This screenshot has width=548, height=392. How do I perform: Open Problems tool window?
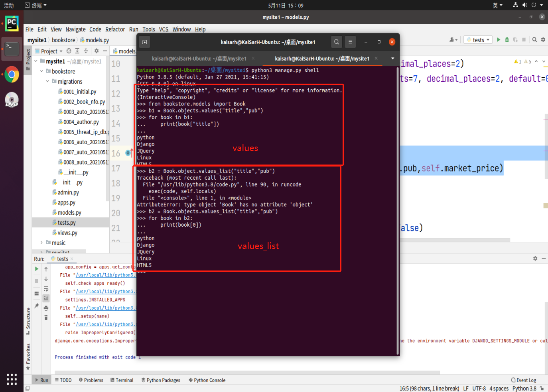click(x=91, y=380)
